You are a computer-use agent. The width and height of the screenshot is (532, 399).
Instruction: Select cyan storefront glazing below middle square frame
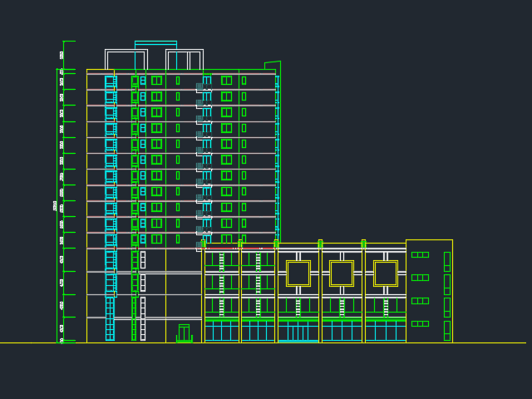pos(342,332)
